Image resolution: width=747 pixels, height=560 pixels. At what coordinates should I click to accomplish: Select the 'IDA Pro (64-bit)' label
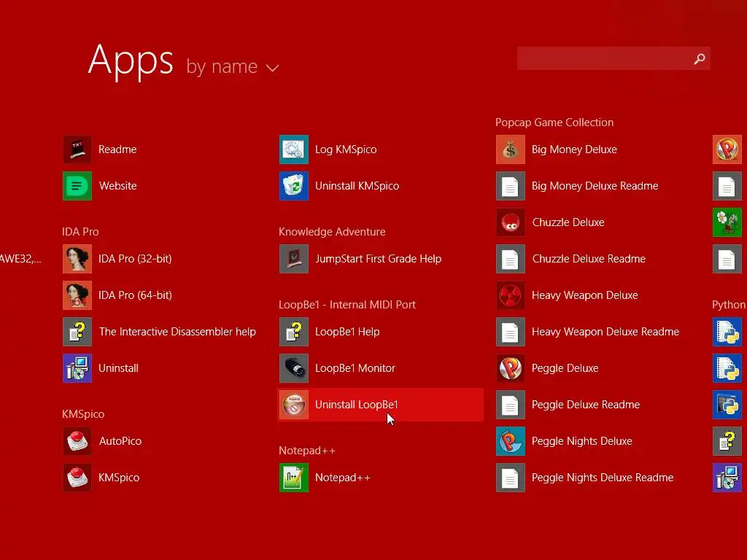(135, 295)
